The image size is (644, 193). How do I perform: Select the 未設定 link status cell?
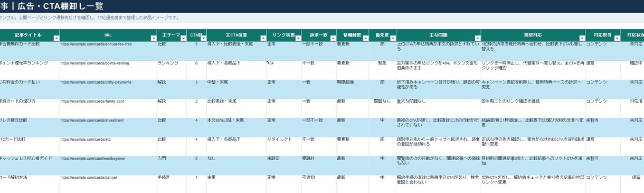point(284,166)
